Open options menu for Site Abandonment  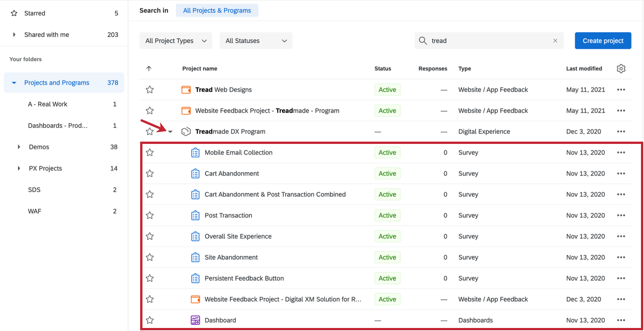[621, 257]
